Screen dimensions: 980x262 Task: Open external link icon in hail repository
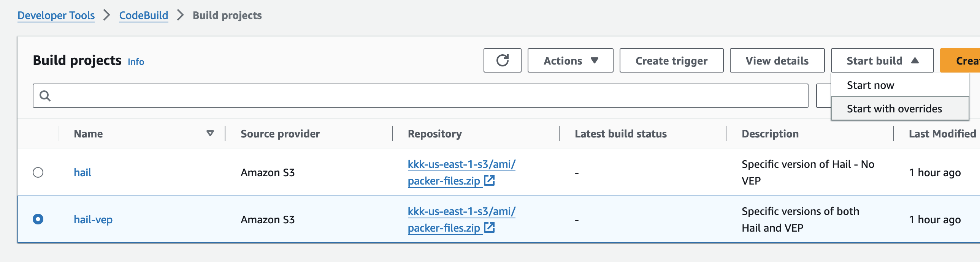pos(489,181)
